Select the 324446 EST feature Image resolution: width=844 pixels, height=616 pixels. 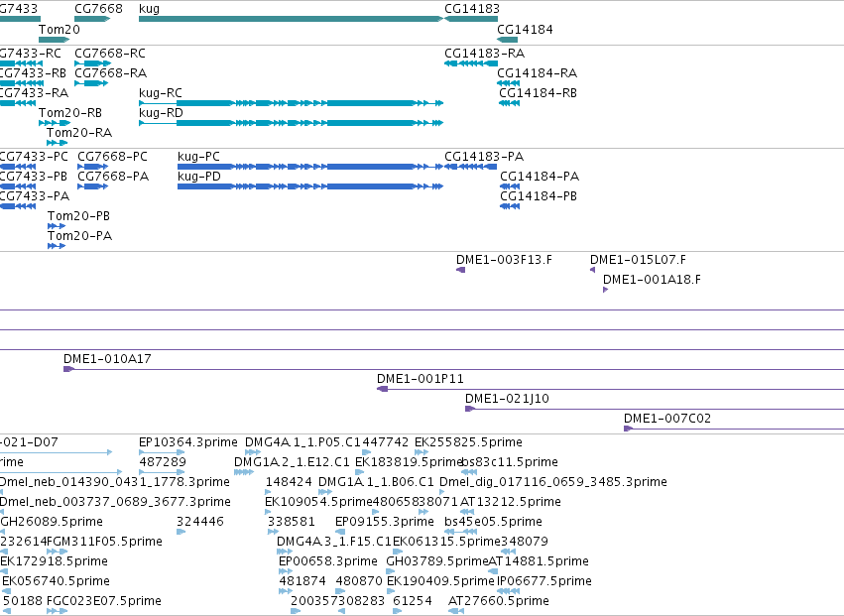click(181, 532)
